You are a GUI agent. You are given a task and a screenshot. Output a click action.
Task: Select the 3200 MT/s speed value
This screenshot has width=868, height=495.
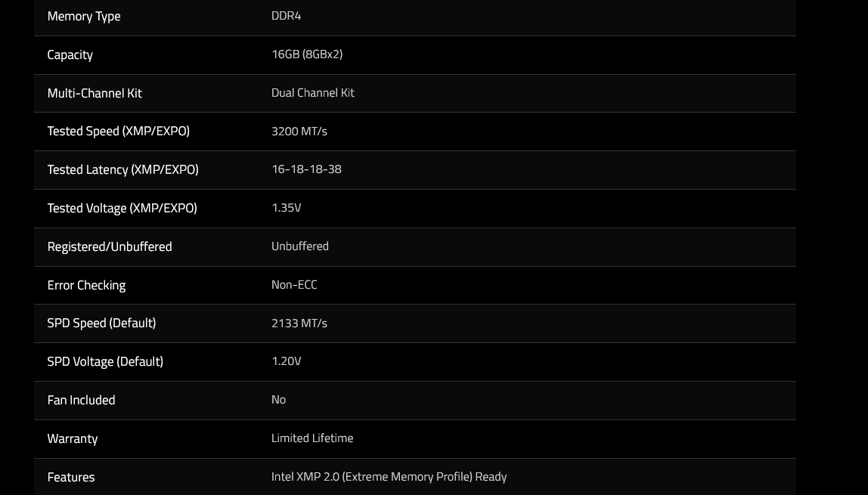[299, 131]
